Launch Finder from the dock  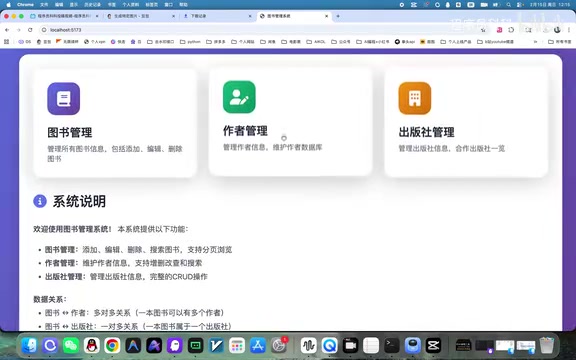[29, 346]
